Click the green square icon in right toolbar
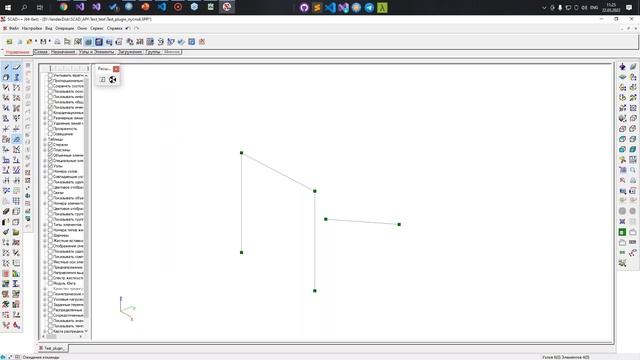The image size is (640, 360). 622,232
